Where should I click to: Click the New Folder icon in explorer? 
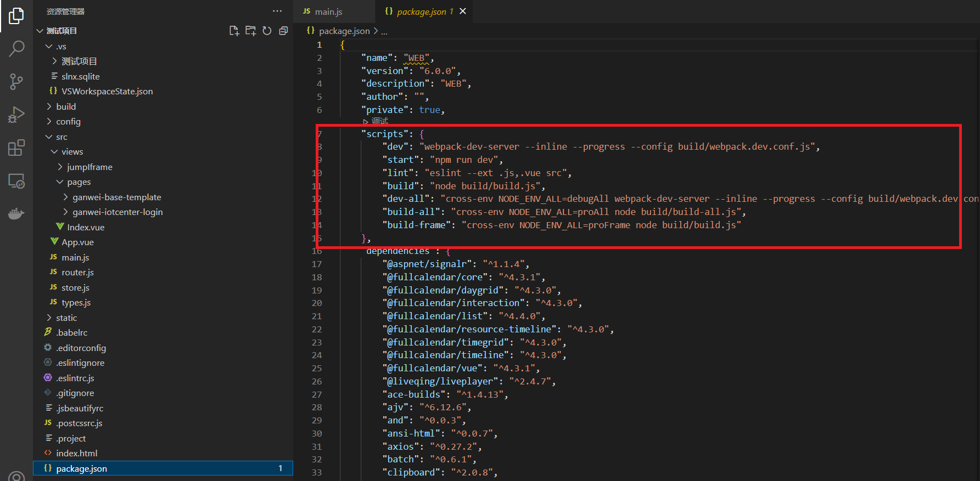(x=251, y=31)
